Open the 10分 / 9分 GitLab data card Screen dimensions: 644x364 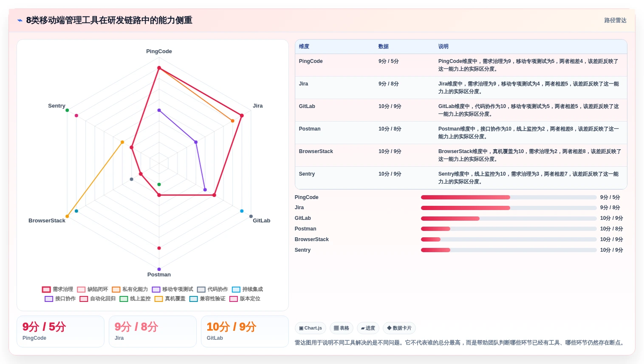coord(245,331)
